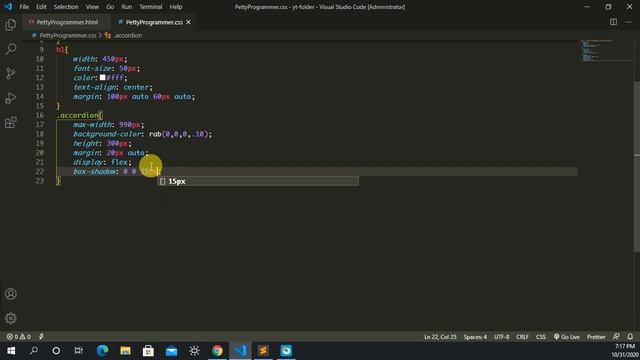Screen dimensions: 640x360
Task: Launch Microsoft Edge from taskbar
Action: (x=102, y=351)
